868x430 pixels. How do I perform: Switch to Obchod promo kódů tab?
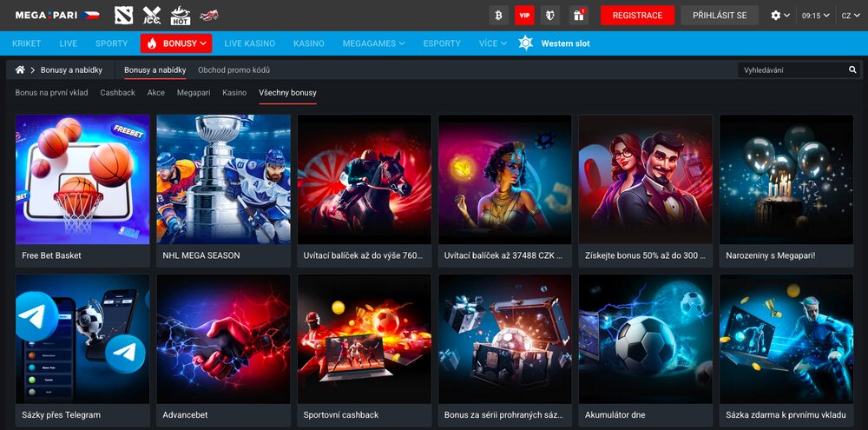(x=233, y=69)
